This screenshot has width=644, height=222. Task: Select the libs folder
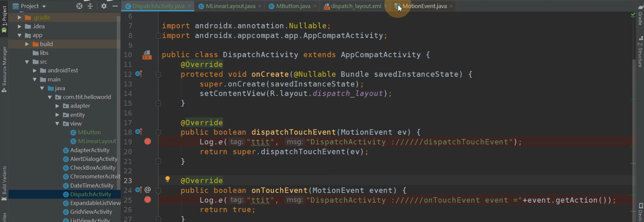(x=44, y=53)
